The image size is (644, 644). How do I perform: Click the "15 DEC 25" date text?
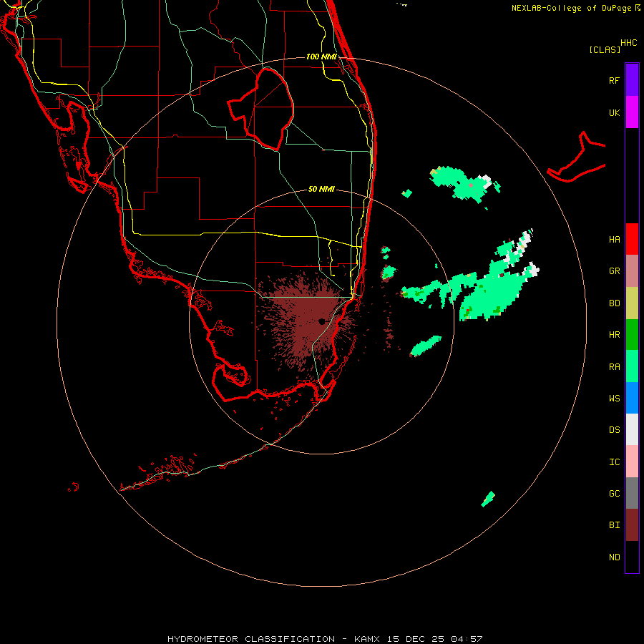click(x=416, y=639)
